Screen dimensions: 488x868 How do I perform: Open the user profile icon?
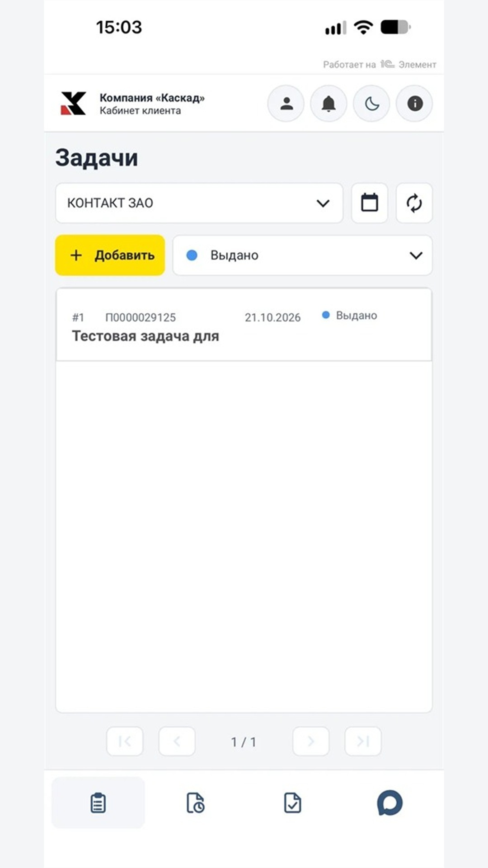tap(286, 104)
